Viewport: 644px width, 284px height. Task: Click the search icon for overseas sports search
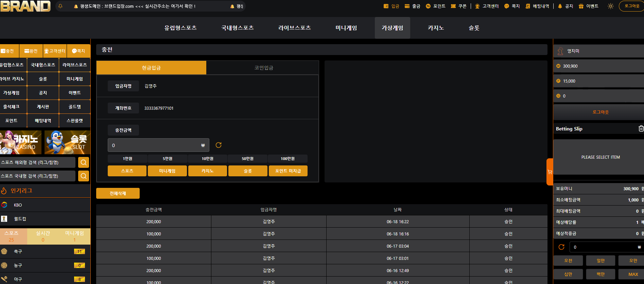click(x=84, y=162)
